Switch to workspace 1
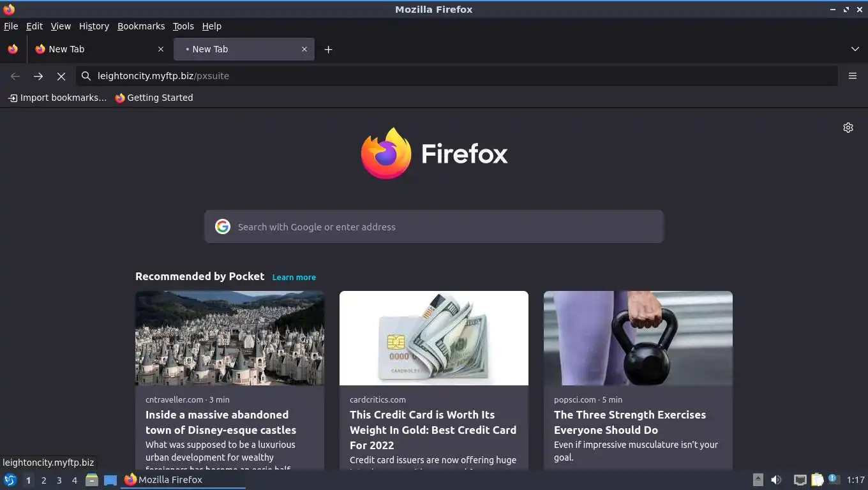Image resolution: width=868 pixels, height=490 pixels. (x=28, y=480)
